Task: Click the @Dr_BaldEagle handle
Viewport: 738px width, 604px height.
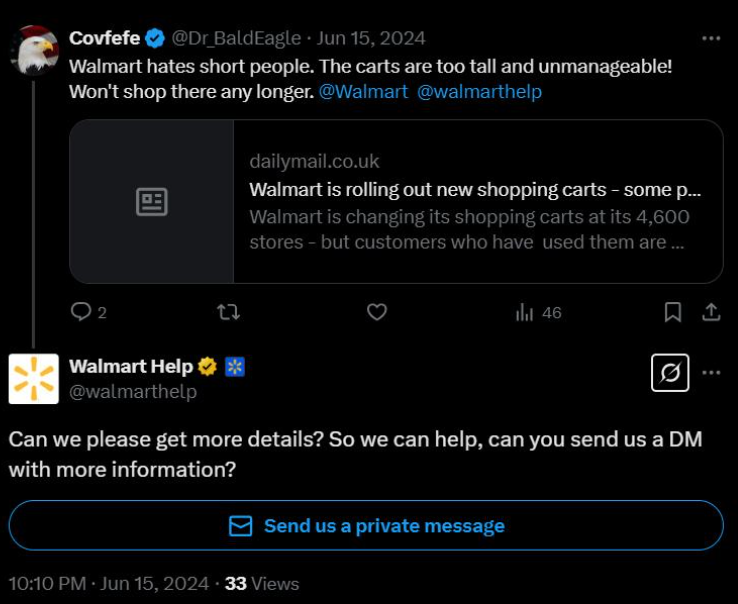Action: (236, 38)
